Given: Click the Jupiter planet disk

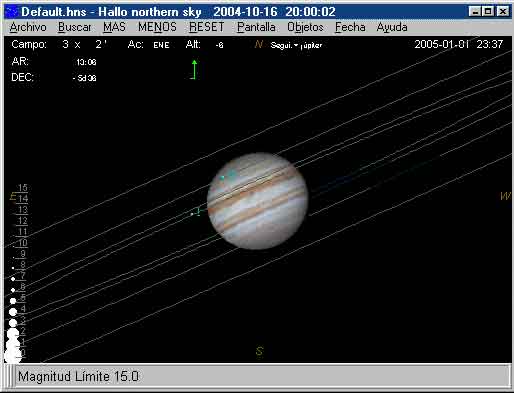Looking at the screenshot, I should pos(257,201).
